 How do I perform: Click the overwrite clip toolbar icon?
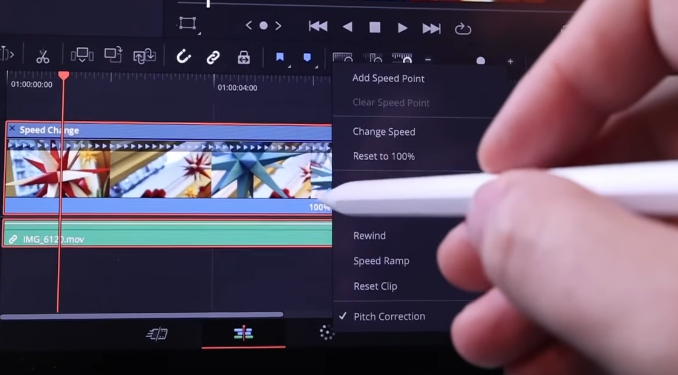113,55
